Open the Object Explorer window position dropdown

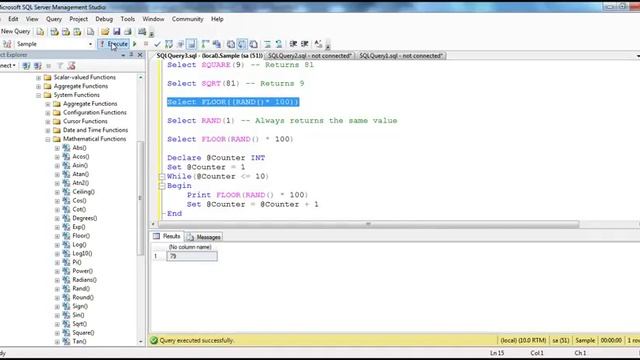click(123, 55)
